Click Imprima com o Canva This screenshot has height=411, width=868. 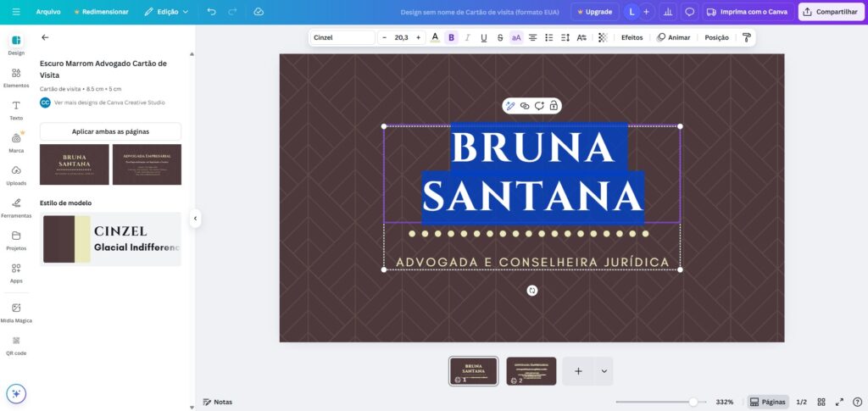(x=748, y=12)
